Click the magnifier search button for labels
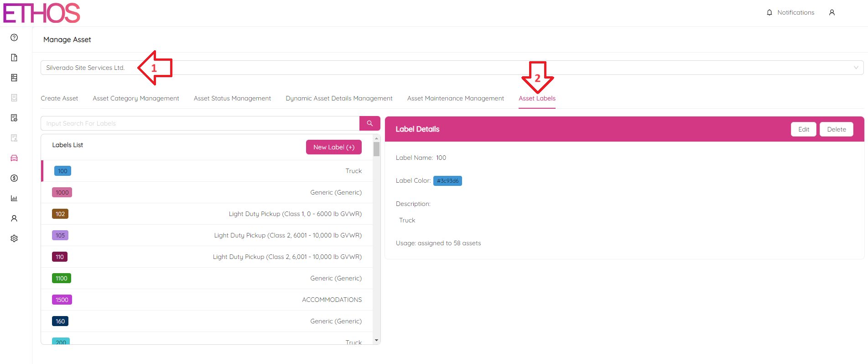Viewport: 868px width, 364px height. [369, 123]
